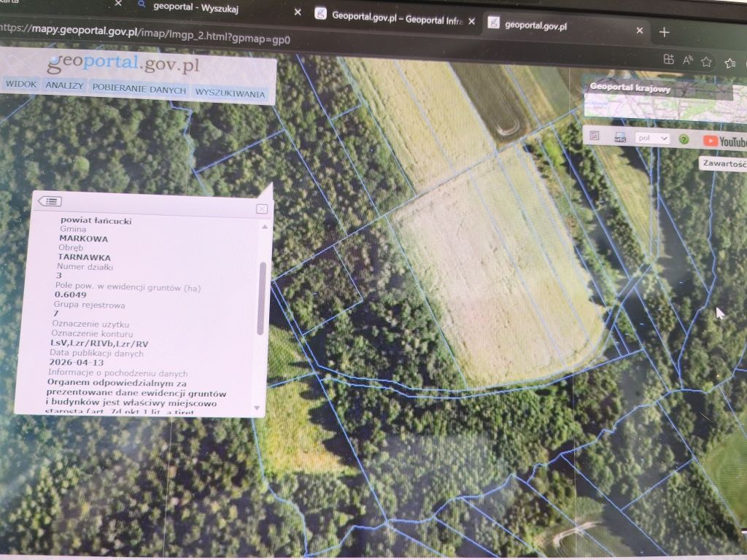Click the WMS services icon

coord(620,137)
